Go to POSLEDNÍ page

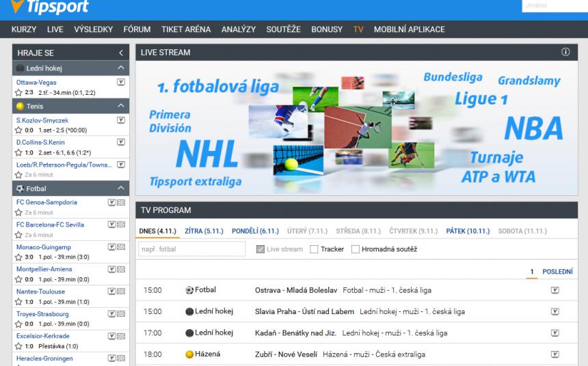[x=558, y=272]
